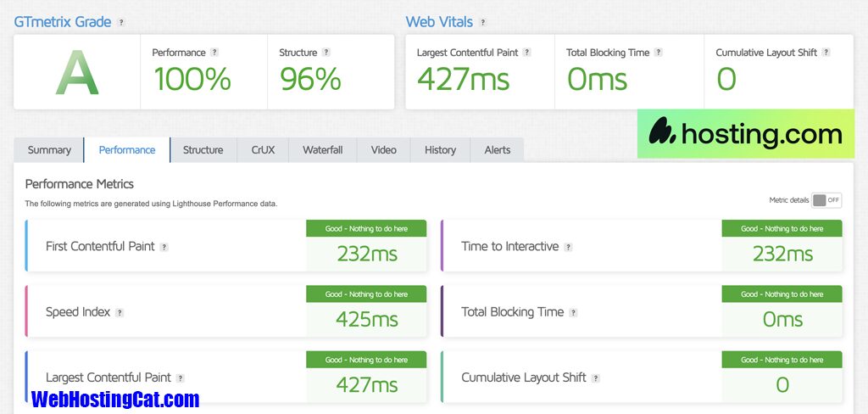
Task: Click the 0ms value in Performance Metrics
Action: point(782,319)
